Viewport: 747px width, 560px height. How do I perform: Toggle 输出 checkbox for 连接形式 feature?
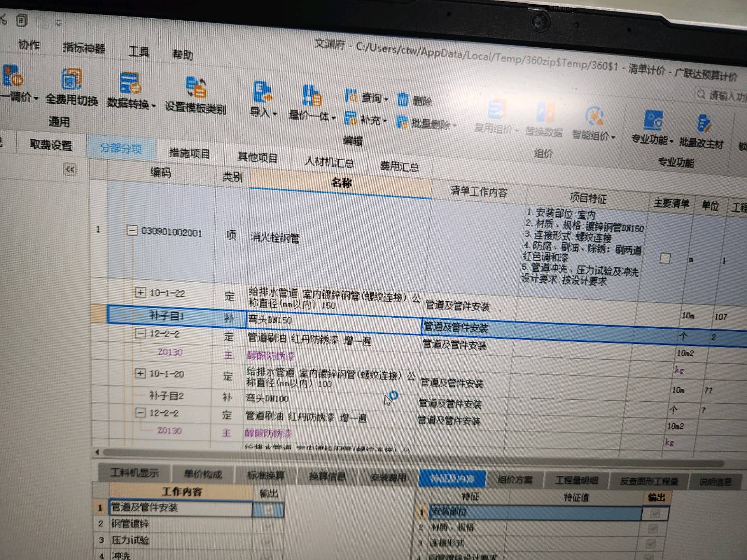[x=651, y=544]
